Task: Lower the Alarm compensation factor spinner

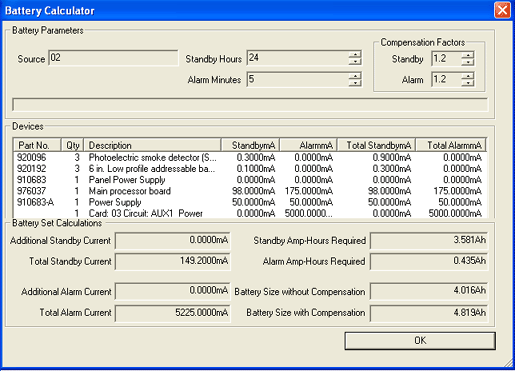Action: coord(468,83)
